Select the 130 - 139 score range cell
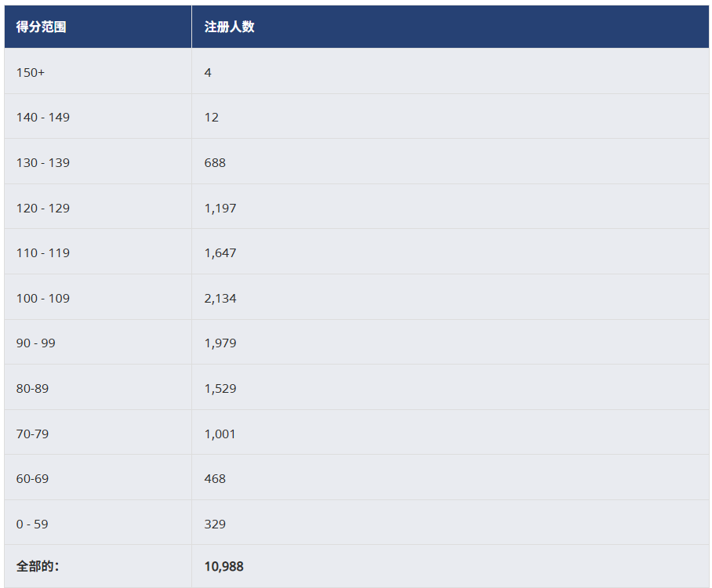This screenshot has height=588, width=712. click(43, 162)
